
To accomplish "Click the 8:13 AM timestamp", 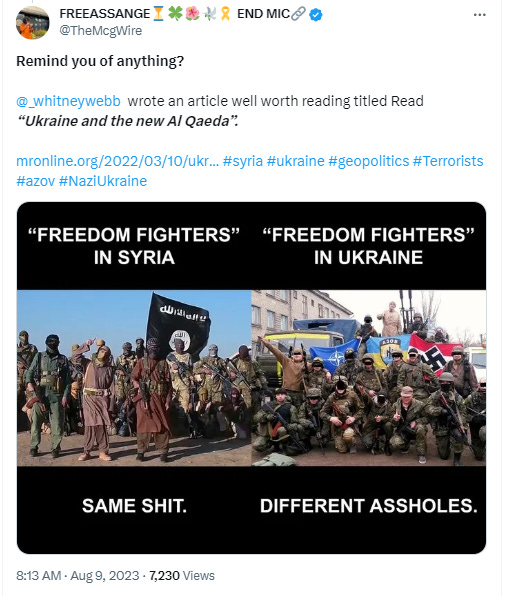I will click(x=38, y=575).
